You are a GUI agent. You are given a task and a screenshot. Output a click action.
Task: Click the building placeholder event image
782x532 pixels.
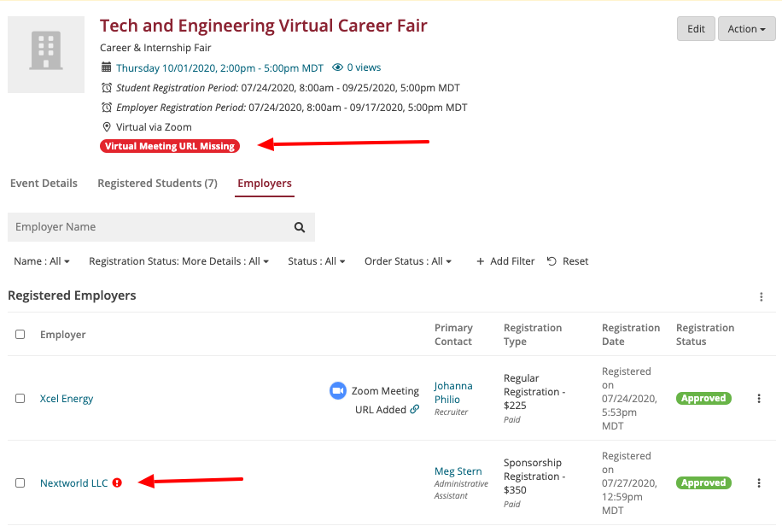coord(46,52)
